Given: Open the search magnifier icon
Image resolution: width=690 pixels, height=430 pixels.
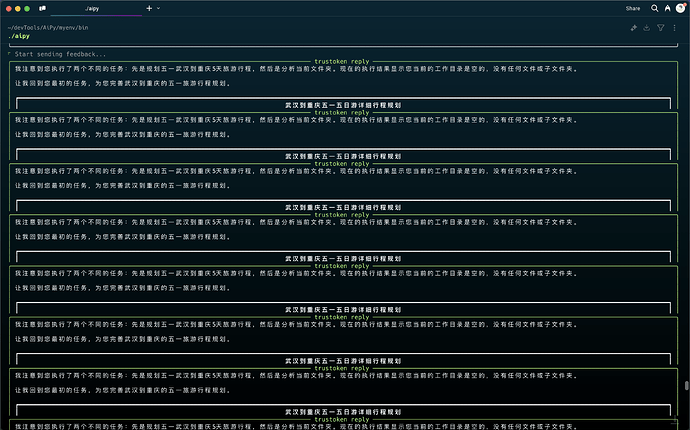Looking at the screenshot, I should pyautogui.click(x=655, y=8).
